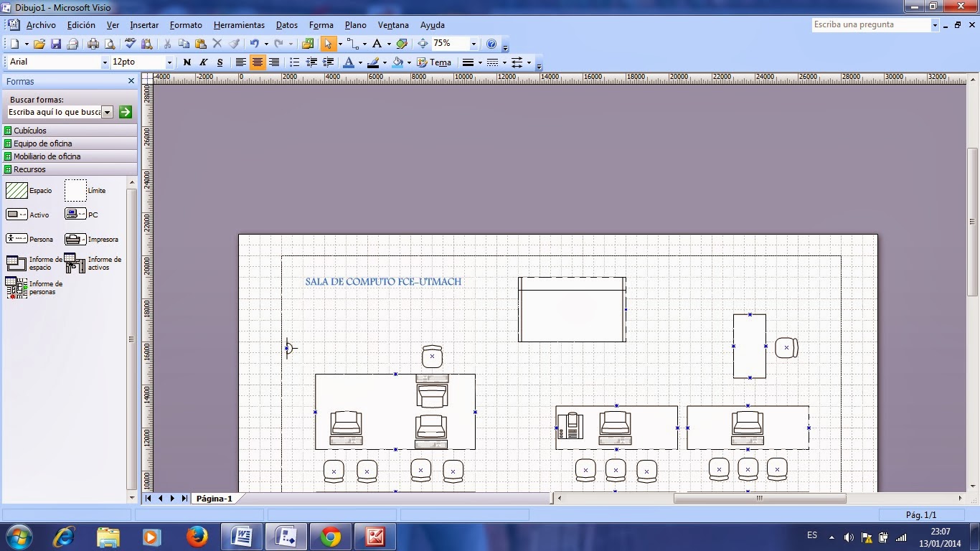Open the Formato menu
The height and width of the screenshot is (551, 980).
[186, 24]
